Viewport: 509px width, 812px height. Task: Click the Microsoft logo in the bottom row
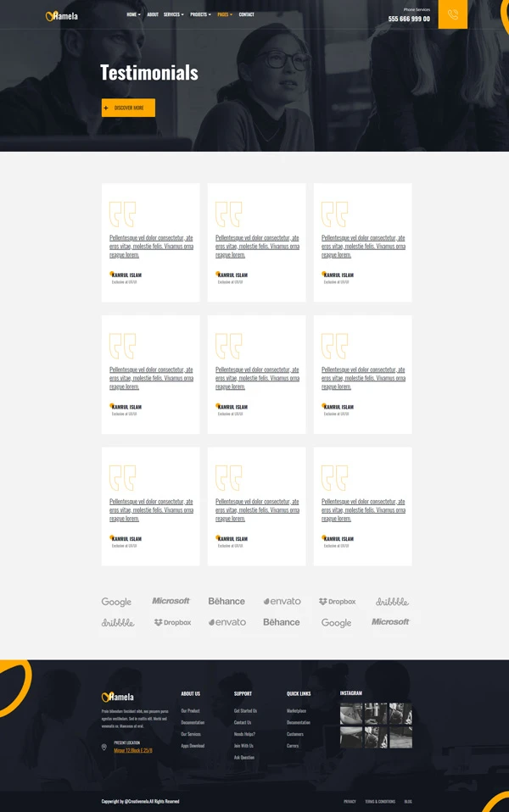pyautogui.click(x=390, y=621)
